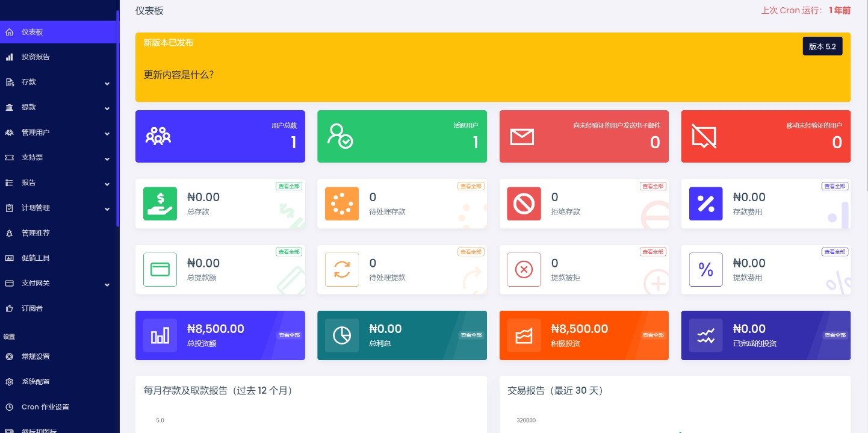Viewport: 868px width, 433px height.
Task: Expand the 存款 sidebar menu chevron
Action: pos(107,83)
